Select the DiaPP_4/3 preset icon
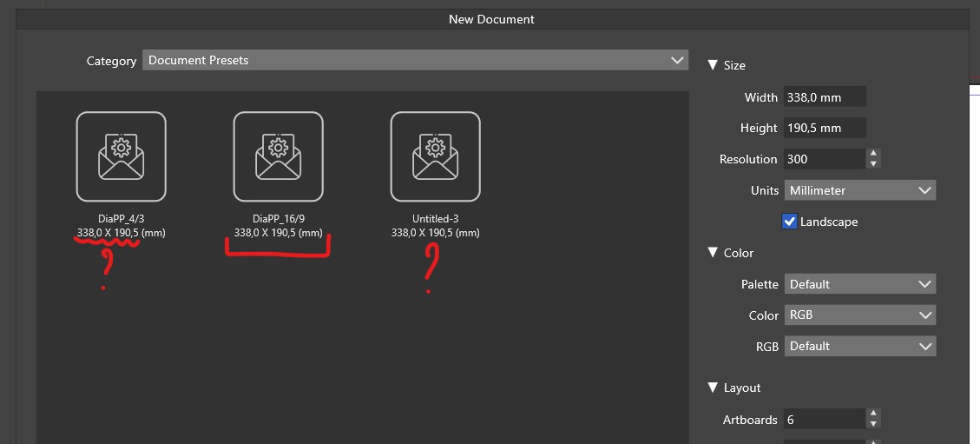 (x=121, y=156)
